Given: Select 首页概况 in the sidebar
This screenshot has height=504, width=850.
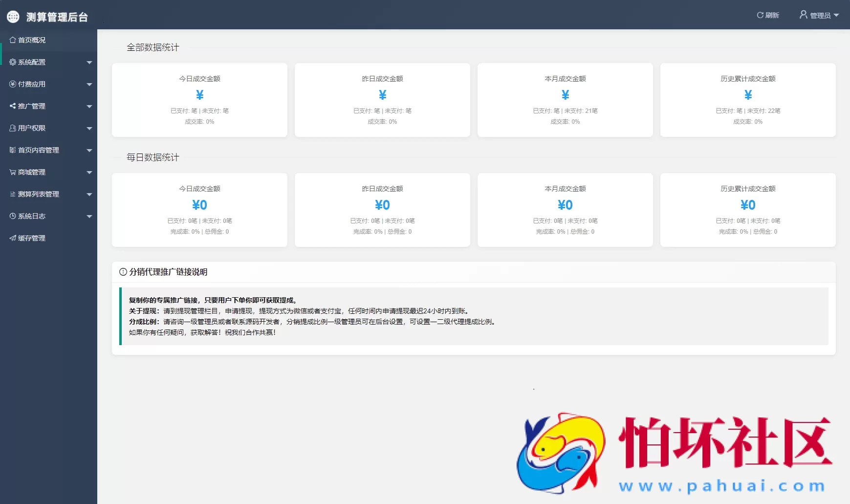Looking at the screenshot, I should coord(32,40).
